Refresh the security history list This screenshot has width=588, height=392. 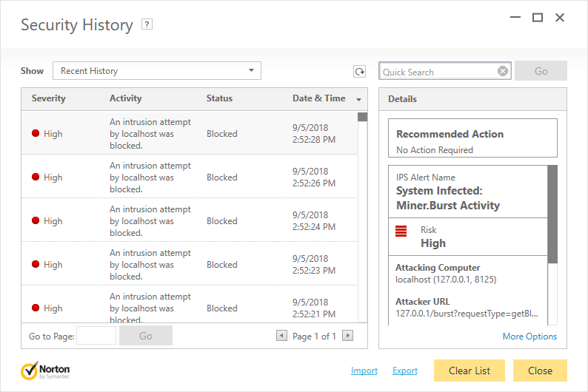click(360, 72)
